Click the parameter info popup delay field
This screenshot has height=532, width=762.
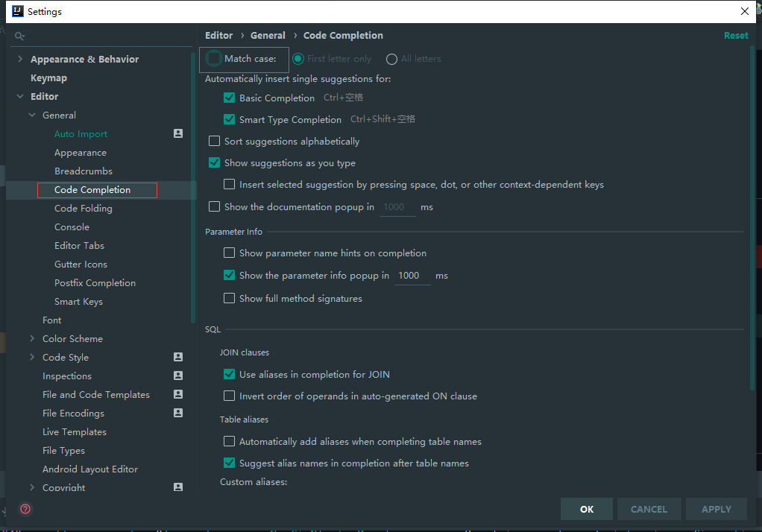tap(412, 276)
